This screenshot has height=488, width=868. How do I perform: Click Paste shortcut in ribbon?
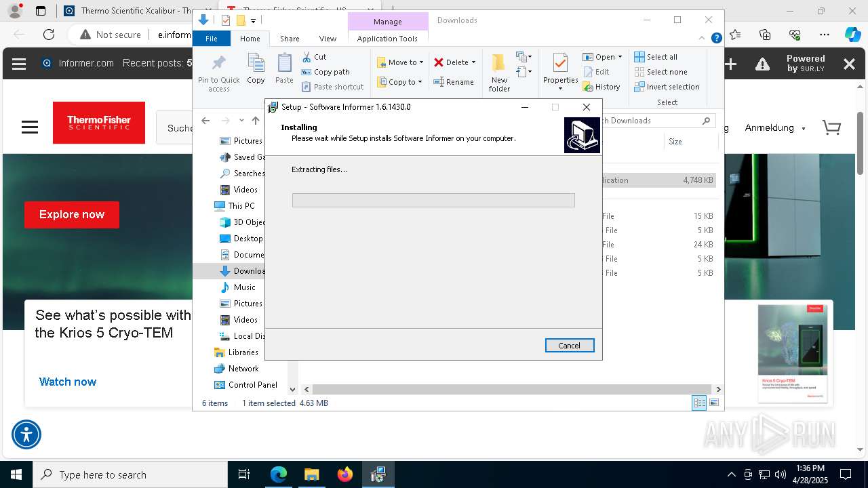332,87
